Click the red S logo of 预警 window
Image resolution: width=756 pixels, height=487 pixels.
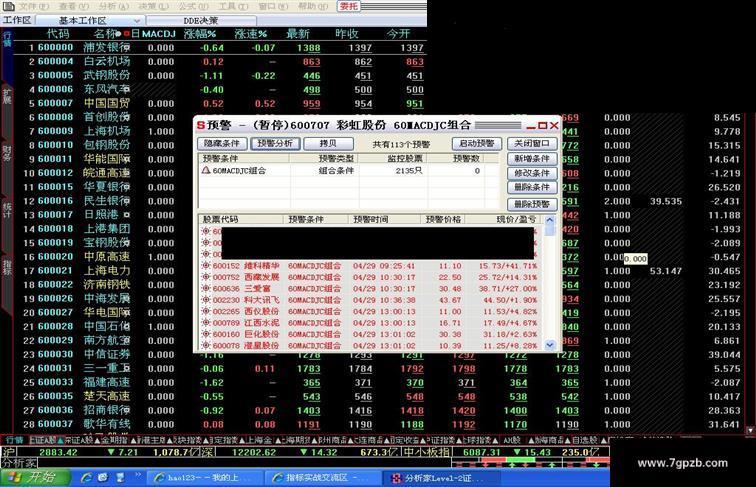201,126
